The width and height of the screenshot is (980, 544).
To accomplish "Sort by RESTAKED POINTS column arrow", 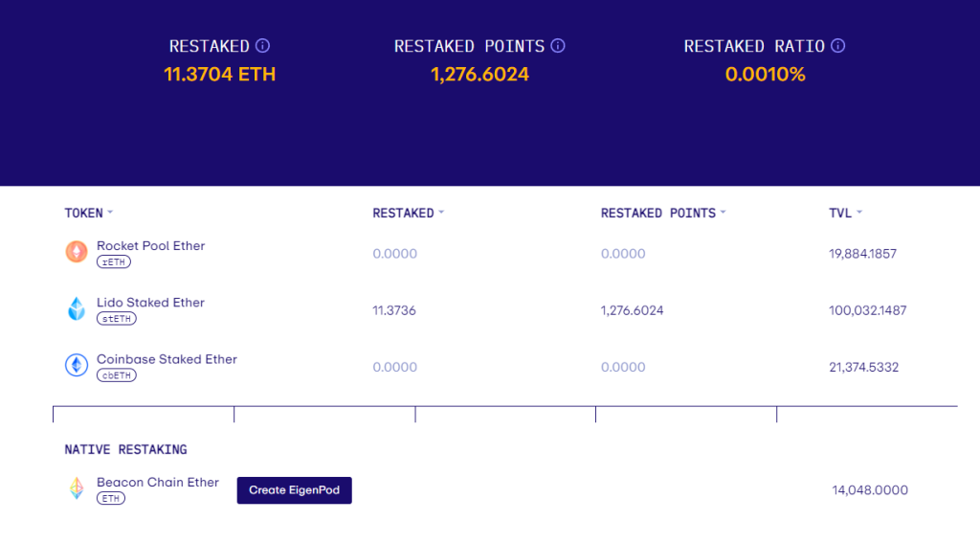I will pyautogui.click(x=724, y=213).
